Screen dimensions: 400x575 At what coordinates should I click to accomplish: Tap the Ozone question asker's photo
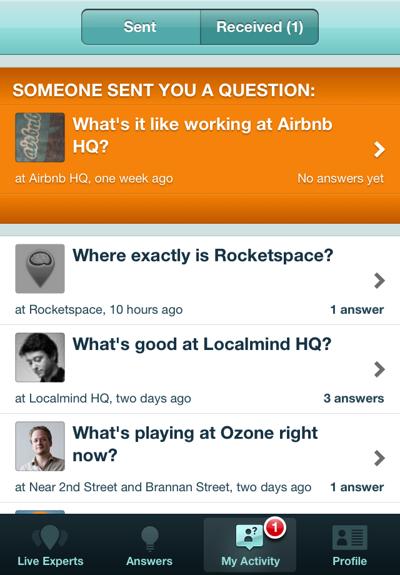click(40, 446)
